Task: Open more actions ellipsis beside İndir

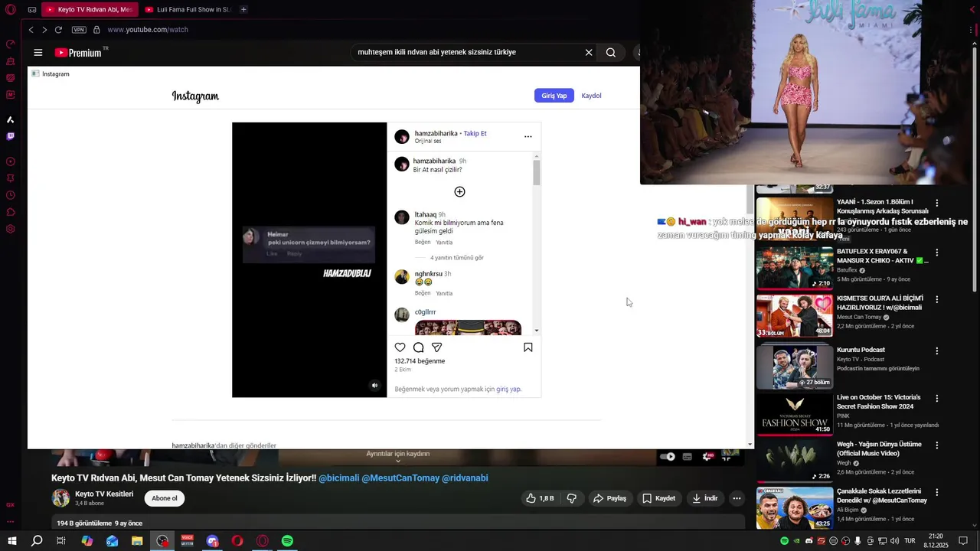Action: pos(737,498)
